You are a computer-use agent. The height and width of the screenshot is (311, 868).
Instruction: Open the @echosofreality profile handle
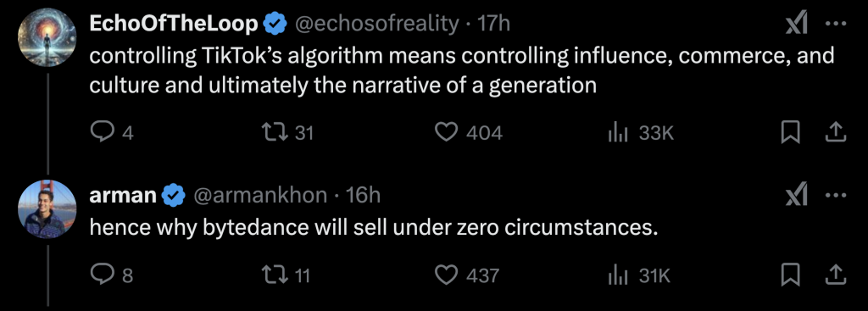pos(379,25)
